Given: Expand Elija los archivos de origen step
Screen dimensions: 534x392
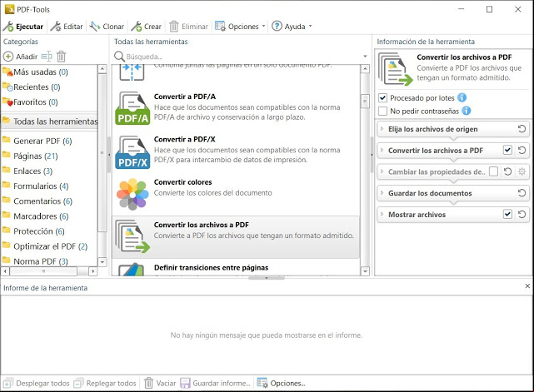Looking at the screenshot, I should click(382, 129).
